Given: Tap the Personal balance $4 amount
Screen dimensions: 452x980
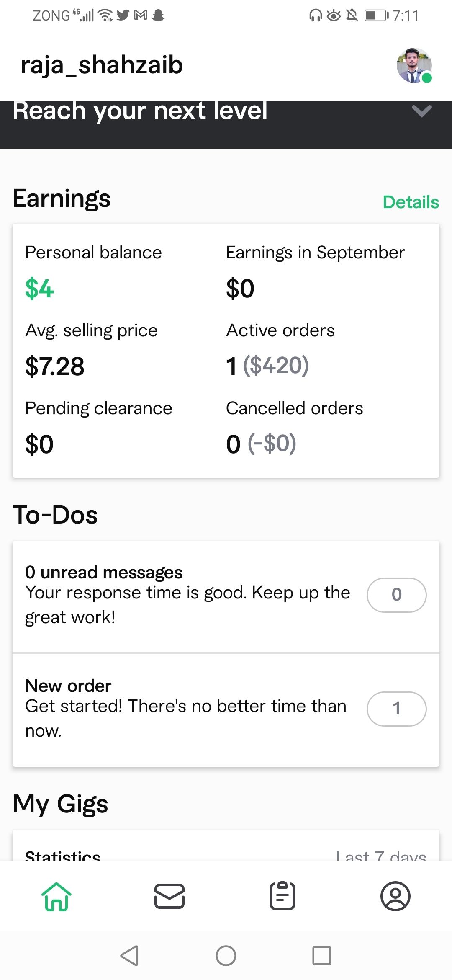Looking at the screenshot, I should point(40,289).
